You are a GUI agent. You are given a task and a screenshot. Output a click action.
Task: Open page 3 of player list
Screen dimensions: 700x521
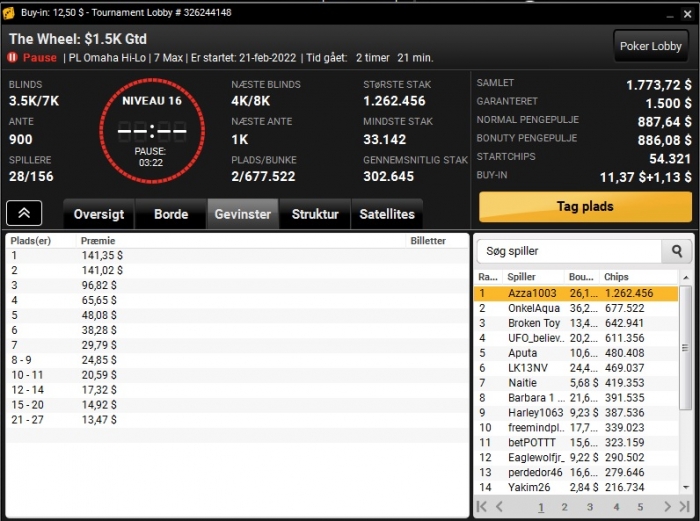590,507
